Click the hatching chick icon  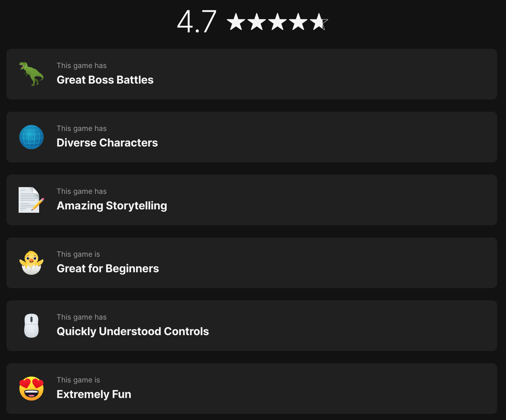(31, 263)
